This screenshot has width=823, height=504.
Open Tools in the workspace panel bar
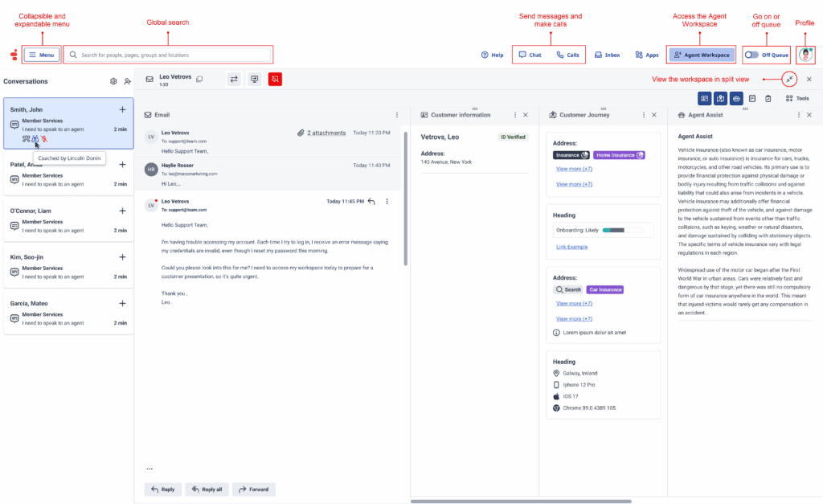click(798, 98)
